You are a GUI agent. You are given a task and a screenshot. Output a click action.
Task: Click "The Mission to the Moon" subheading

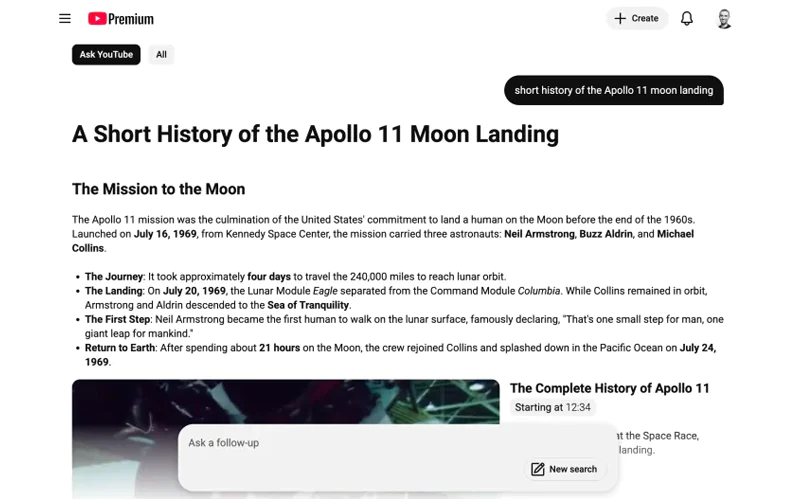pos(158,189)
